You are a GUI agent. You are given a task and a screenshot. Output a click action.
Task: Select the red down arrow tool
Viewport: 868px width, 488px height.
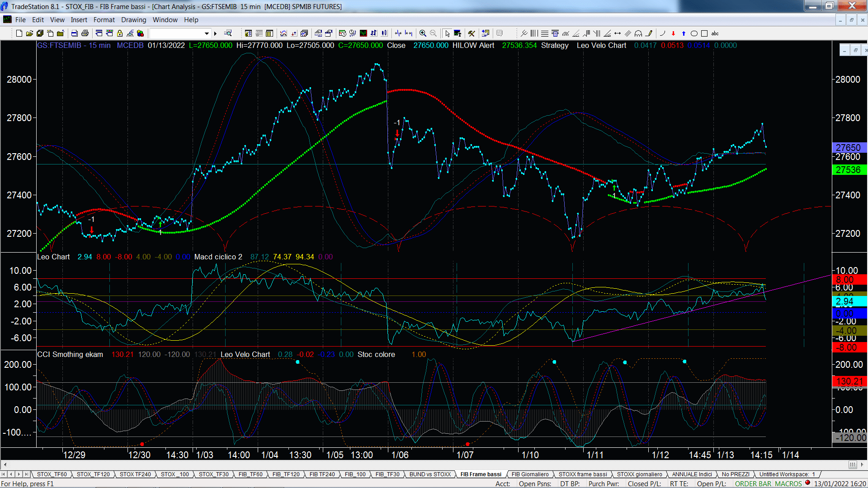click(x=673, y=33)
